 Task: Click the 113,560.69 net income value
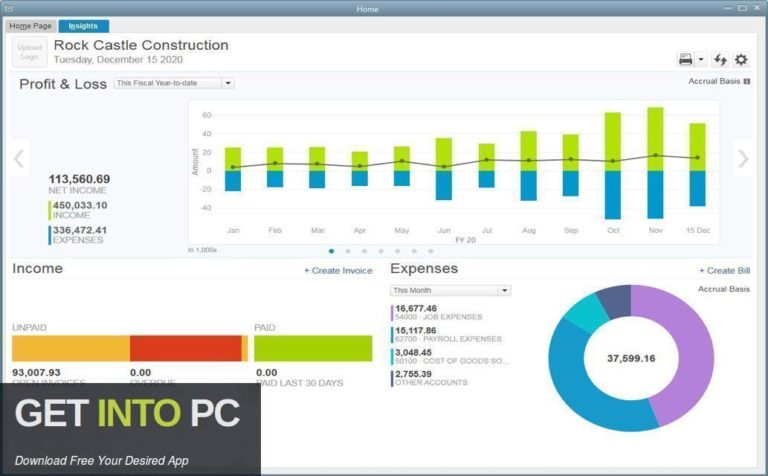coord(79,179)
